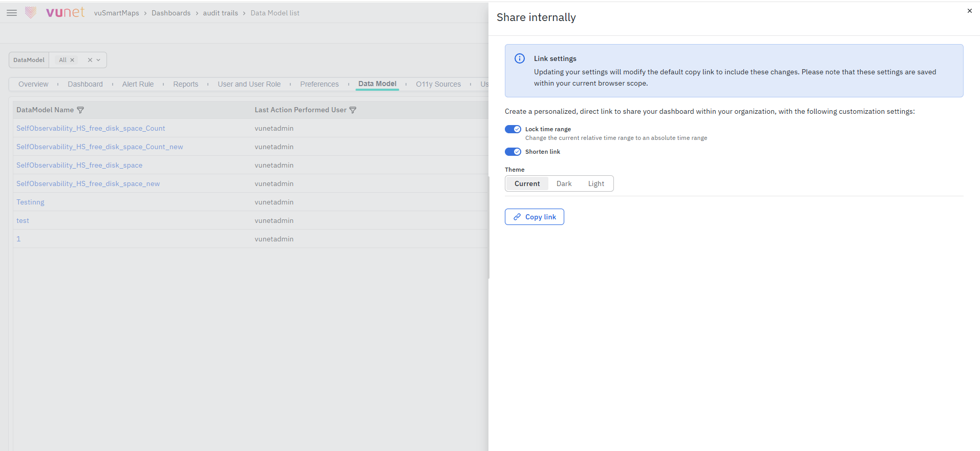980x451 pixels.
Task: Switch to the Preferences tab
Action: (319, 84)
